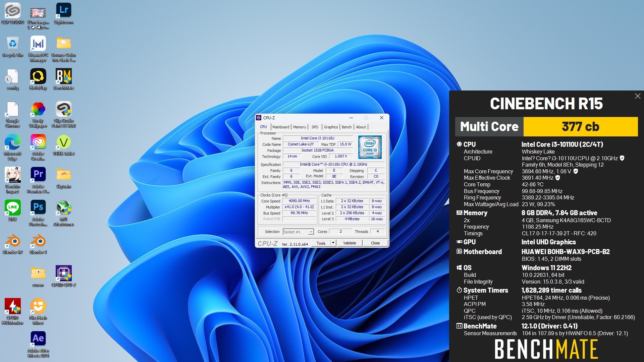644x362 pixels.
Task: Open the About tab
Action: (x=361, y=127)
